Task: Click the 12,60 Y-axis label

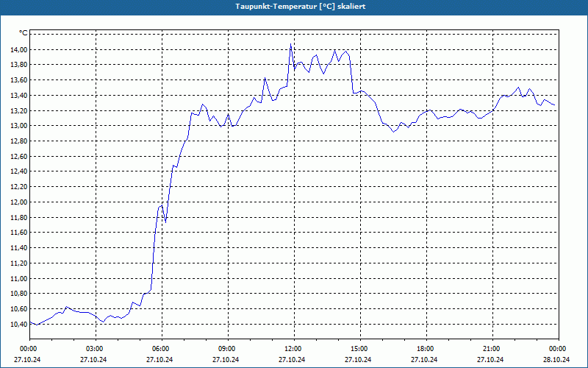Action: 18,156
